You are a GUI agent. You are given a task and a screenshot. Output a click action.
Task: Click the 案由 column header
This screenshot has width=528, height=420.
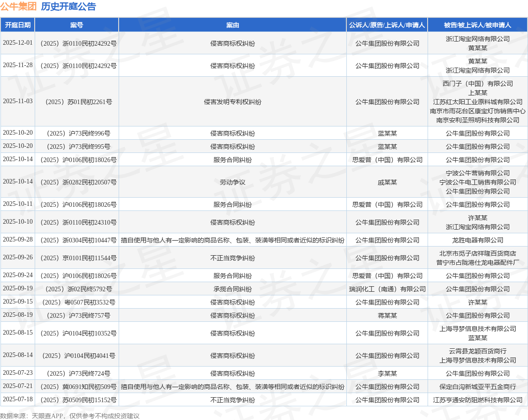pos(232,25)
